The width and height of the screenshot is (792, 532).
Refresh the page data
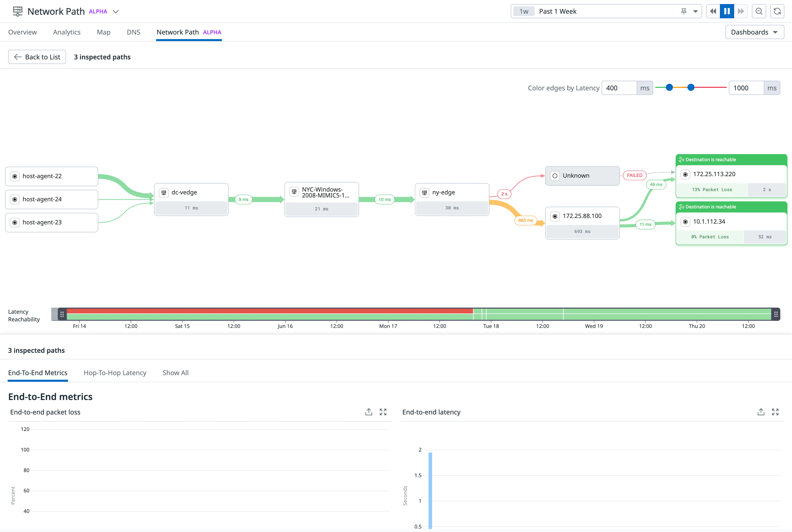click(x=777, y=11)
